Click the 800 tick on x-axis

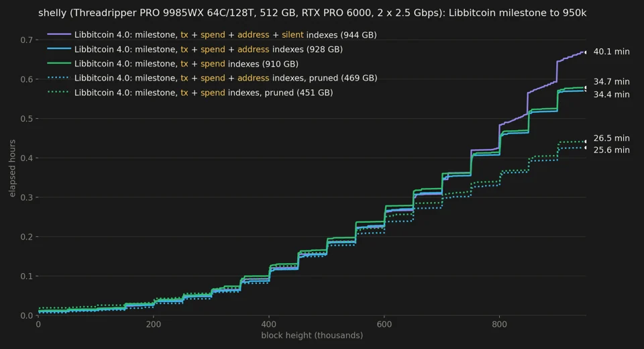point(499,324)
